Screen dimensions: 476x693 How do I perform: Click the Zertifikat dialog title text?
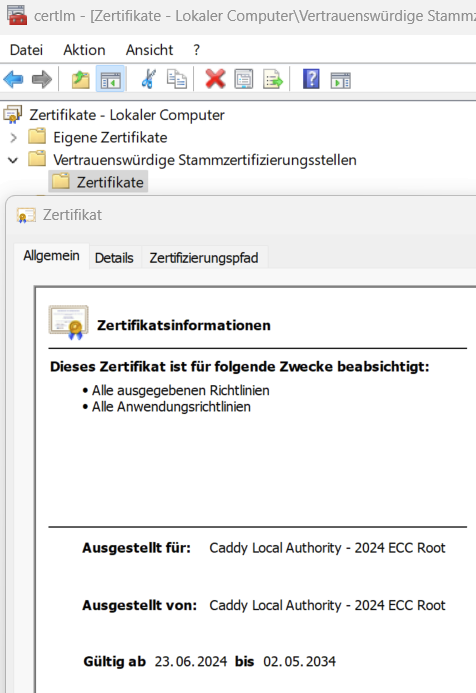coord(72,215)
